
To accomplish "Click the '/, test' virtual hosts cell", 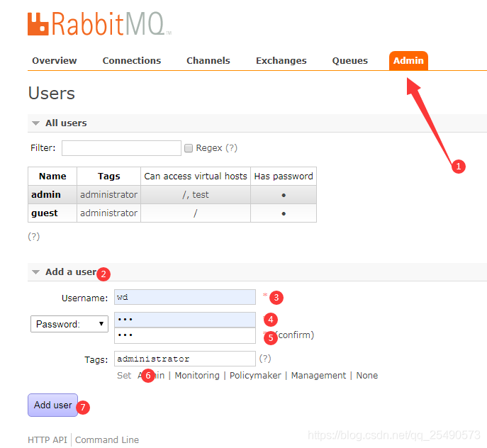I will click(x=196, y=195).
